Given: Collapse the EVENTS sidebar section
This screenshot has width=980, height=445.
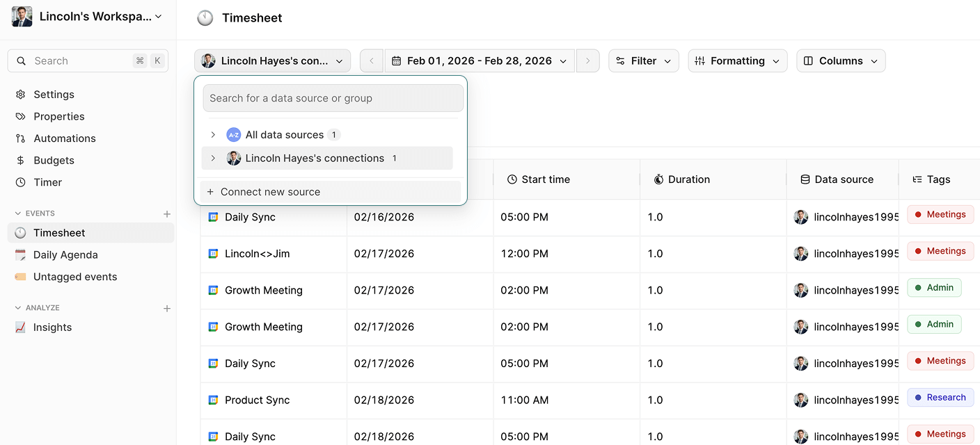Looking at the screenshot, I should click(x=18, y=213).
